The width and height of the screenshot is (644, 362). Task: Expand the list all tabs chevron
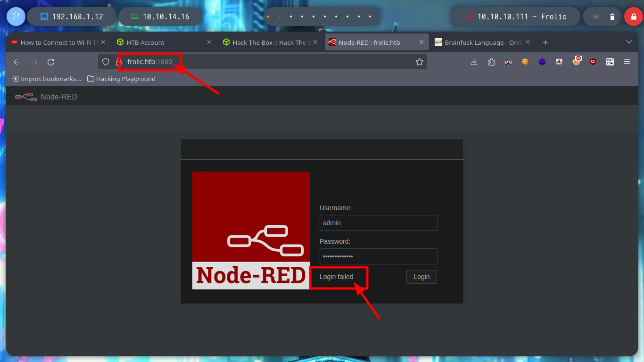[628, 42]
